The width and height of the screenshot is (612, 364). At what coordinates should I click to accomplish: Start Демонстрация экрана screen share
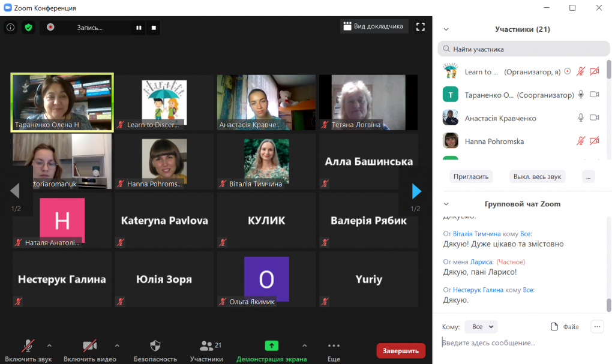pos(272,351)
